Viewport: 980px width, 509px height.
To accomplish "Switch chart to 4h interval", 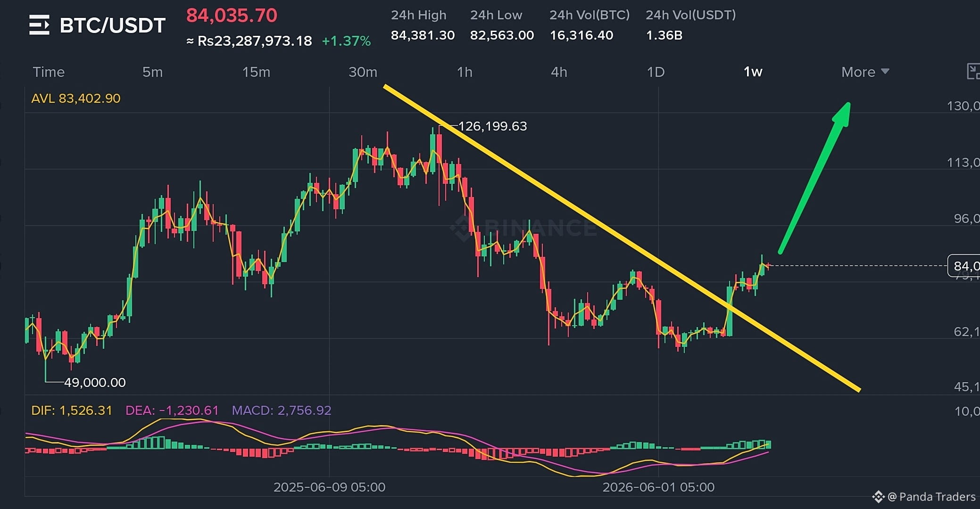I will pos(559,72).
